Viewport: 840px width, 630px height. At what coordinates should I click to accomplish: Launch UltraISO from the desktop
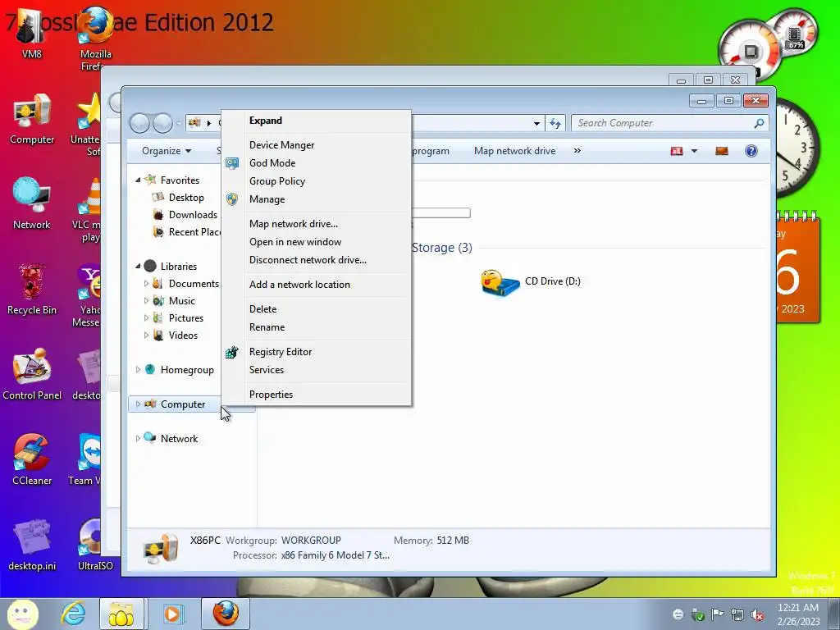(95, 545)
